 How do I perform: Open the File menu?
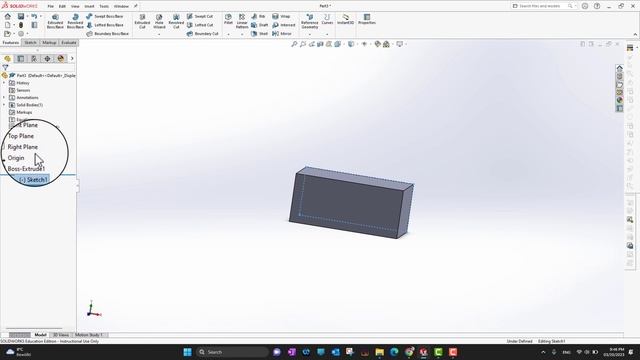51,6
